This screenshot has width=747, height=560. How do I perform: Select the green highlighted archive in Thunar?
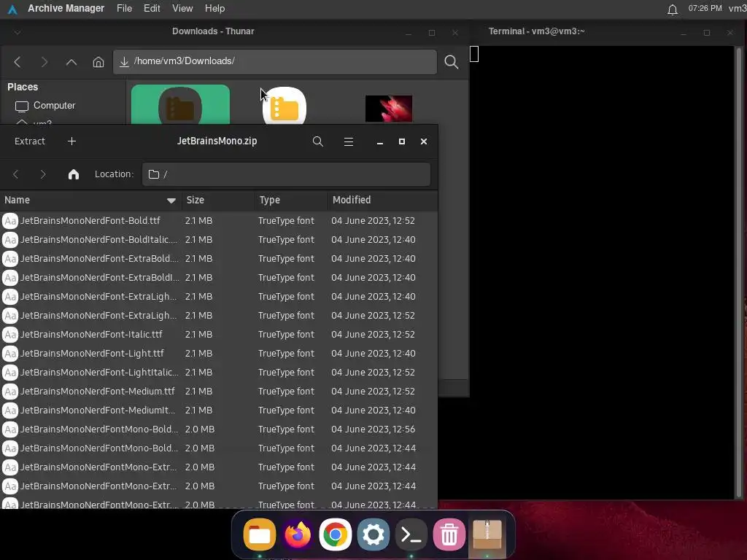pos(180,105)
